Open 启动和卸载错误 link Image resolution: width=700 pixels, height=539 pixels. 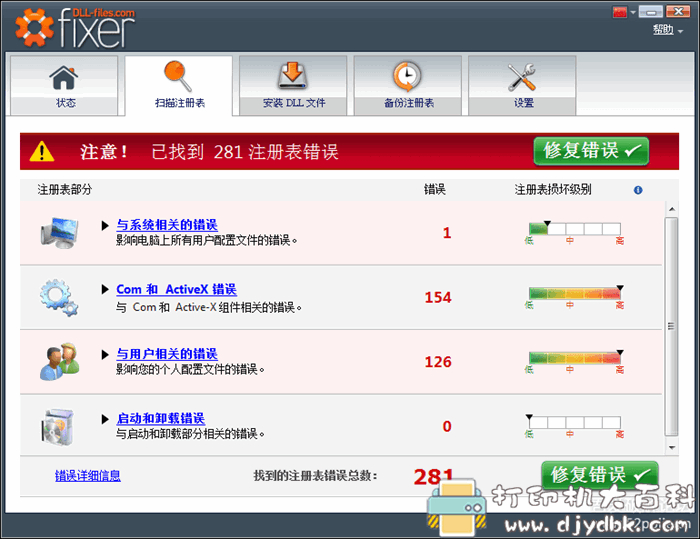161,418
